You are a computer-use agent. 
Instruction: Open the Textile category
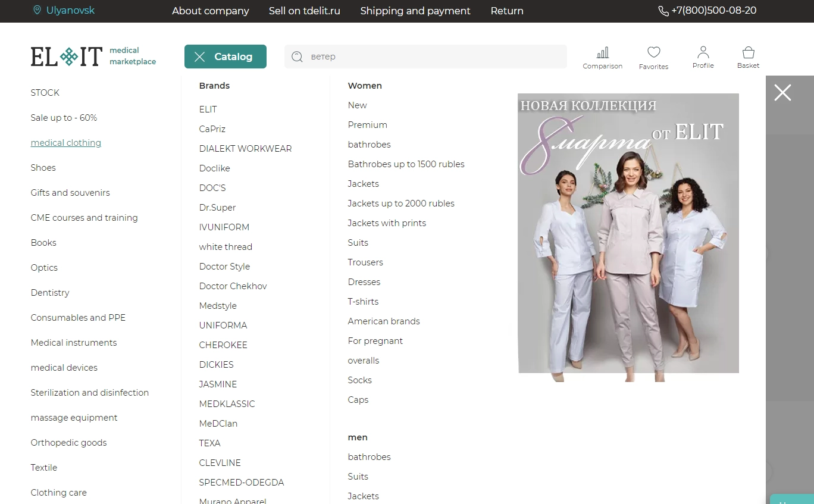[x=44, y=468]
